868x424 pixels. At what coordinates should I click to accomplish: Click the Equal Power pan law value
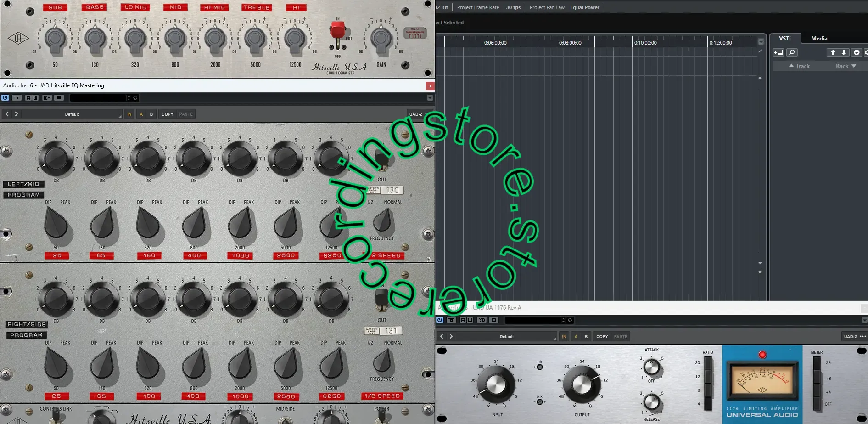[x=585, y=7]
